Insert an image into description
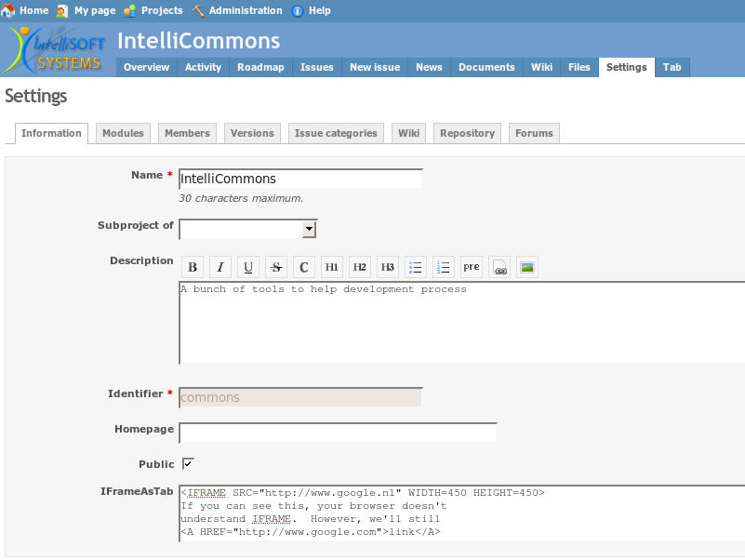This screenshot has width=745, height=560. coord(527,267)
